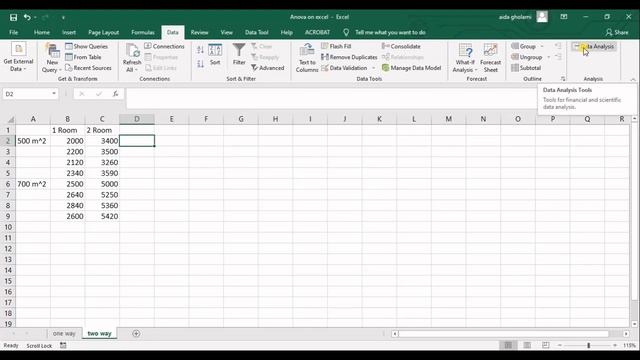
Task: Switch to the Insert tab
Action: click(x=69, y=32)
